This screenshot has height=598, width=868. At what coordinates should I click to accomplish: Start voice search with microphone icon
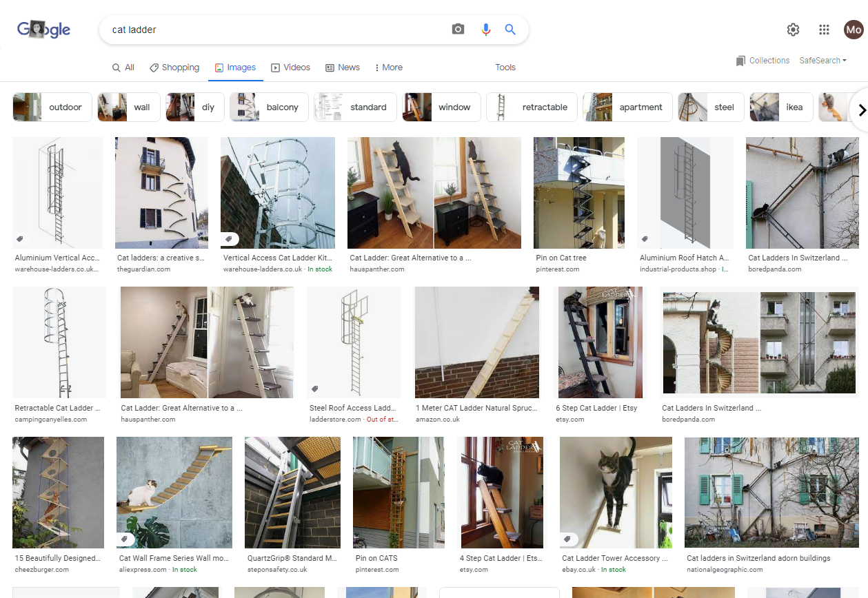pos(486,30)
